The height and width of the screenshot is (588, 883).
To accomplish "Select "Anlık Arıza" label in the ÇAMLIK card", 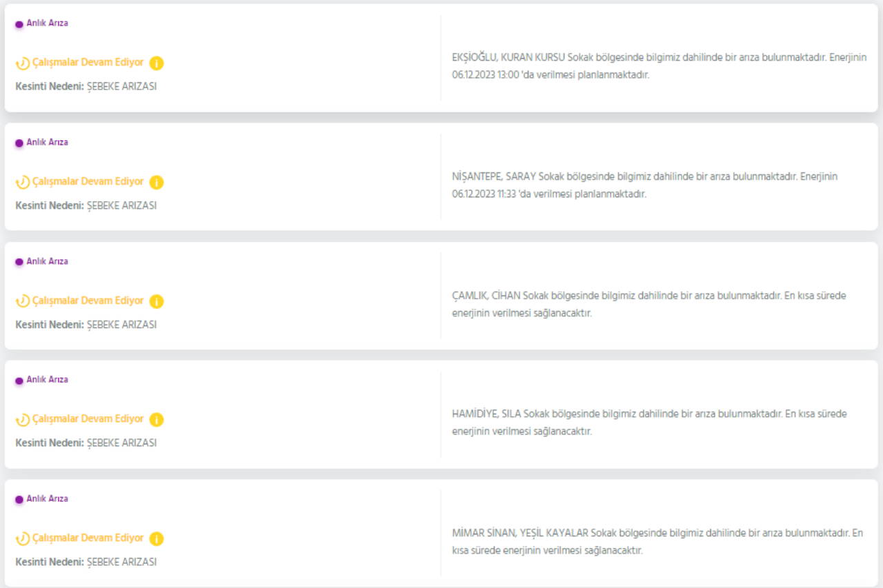I will (47, 261).
